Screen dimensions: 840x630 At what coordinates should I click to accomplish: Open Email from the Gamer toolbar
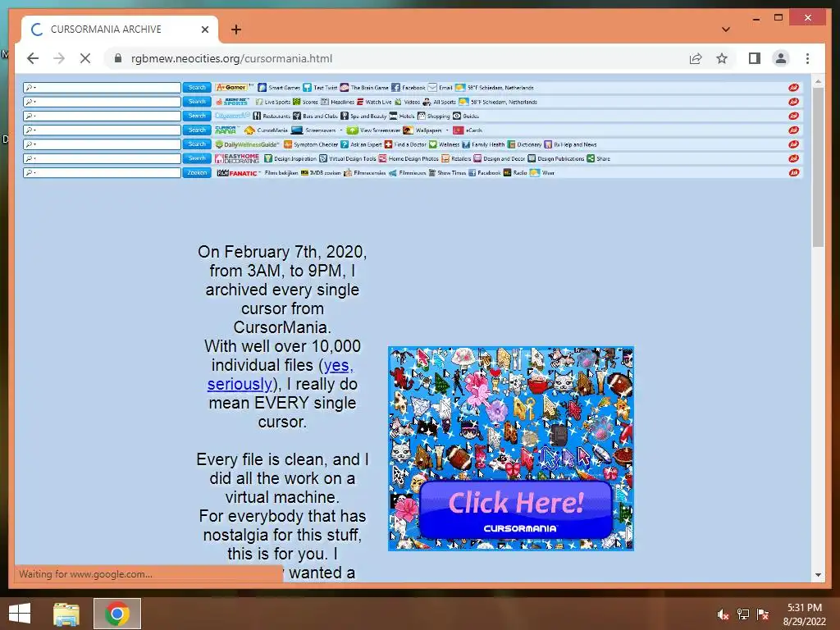click(440, 87)
